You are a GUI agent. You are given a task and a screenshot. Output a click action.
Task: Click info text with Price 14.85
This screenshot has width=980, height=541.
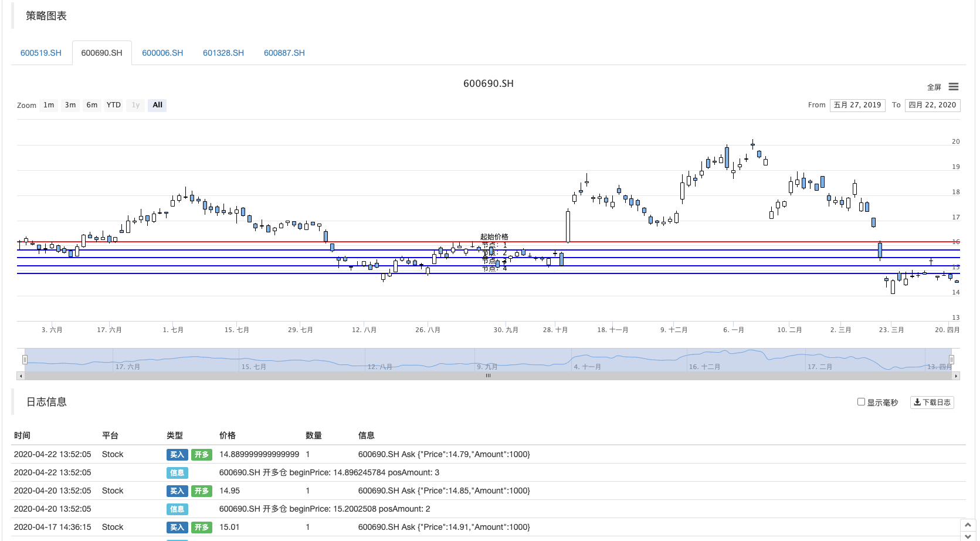click(x=444, y=491)
